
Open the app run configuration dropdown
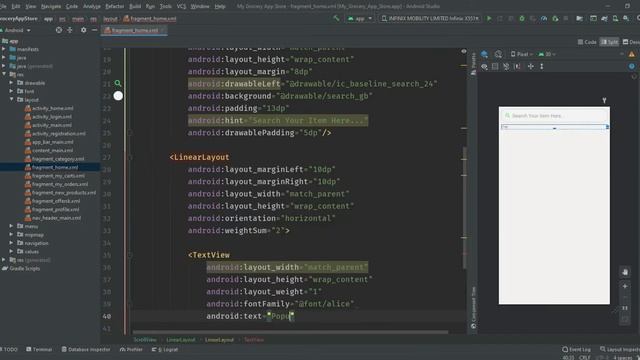pos(360,18)
